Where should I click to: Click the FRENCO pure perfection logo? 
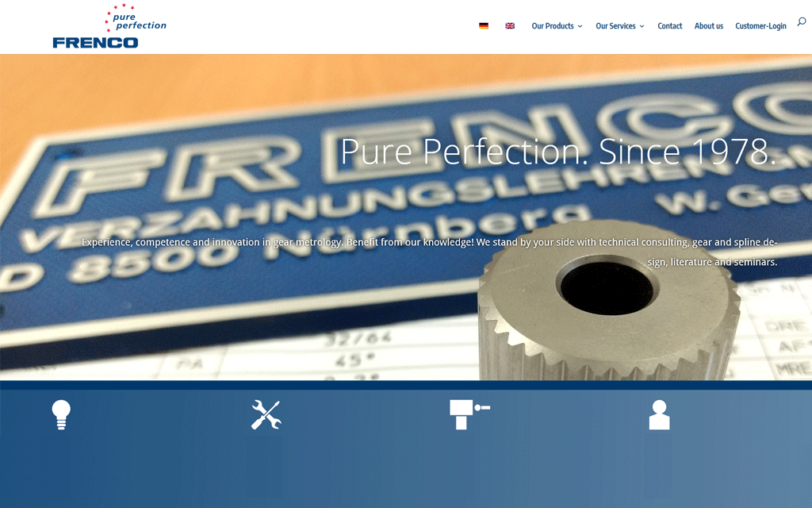coord(109,26)
